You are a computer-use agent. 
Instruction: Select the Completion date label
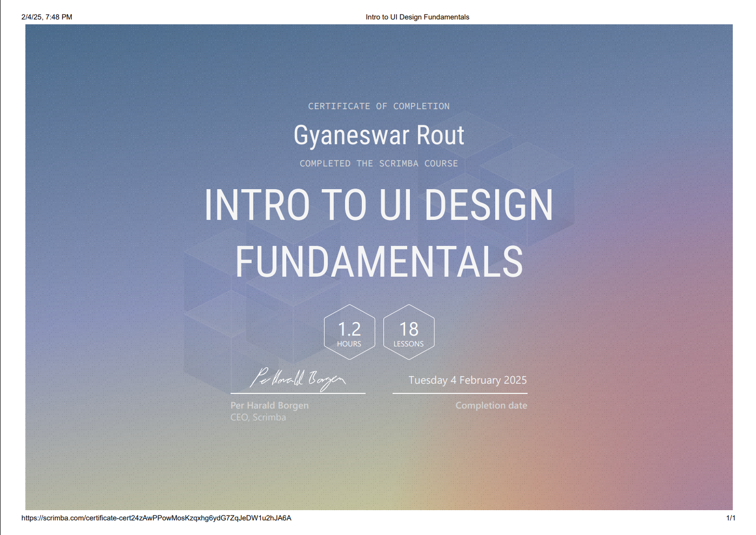coord(491,405)
